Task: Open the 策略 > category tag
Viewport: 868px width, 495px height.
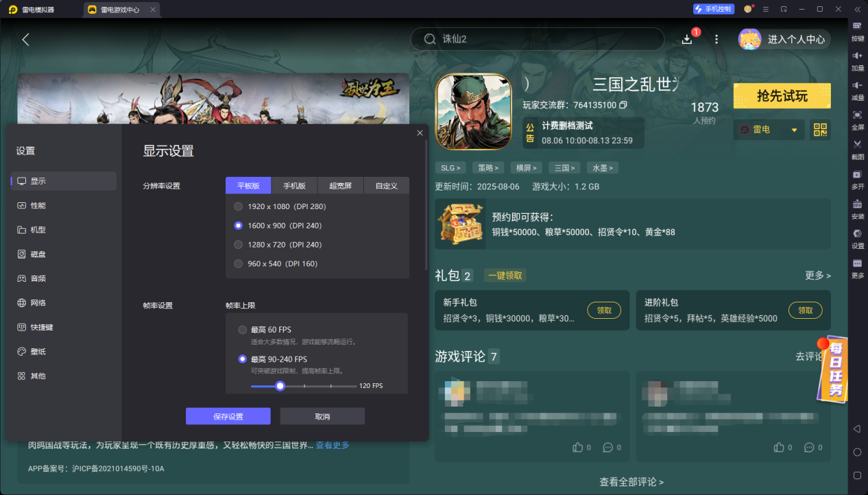Action: (x=488, y=167)
